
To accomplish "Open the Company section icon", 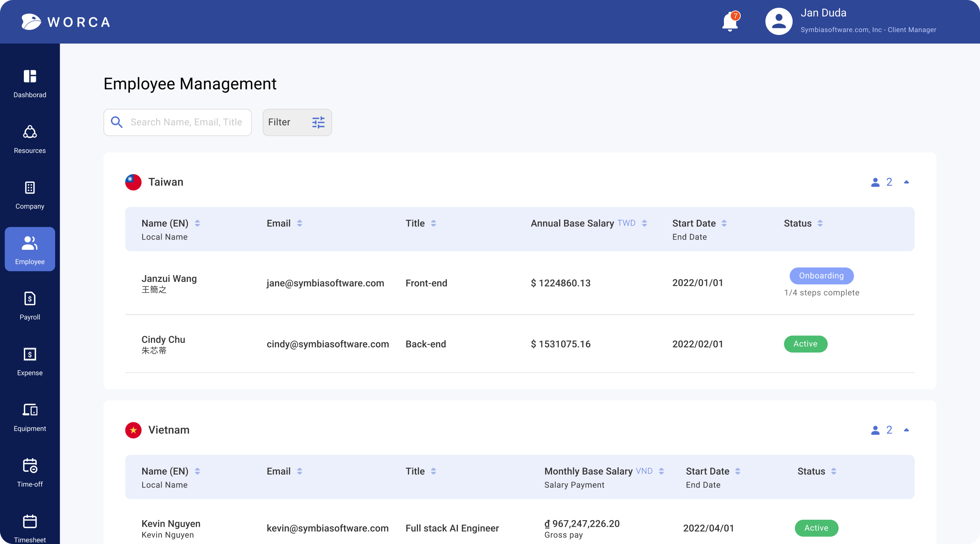I will coord(30,188).
